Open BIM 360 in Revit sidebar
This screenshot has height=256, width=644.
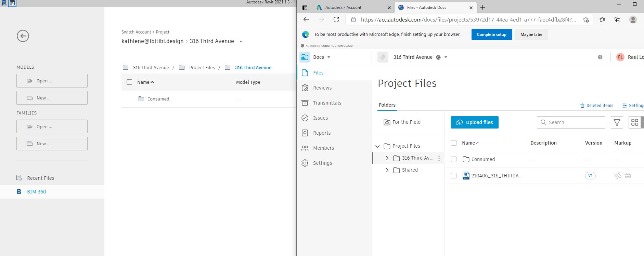point(37,192)
